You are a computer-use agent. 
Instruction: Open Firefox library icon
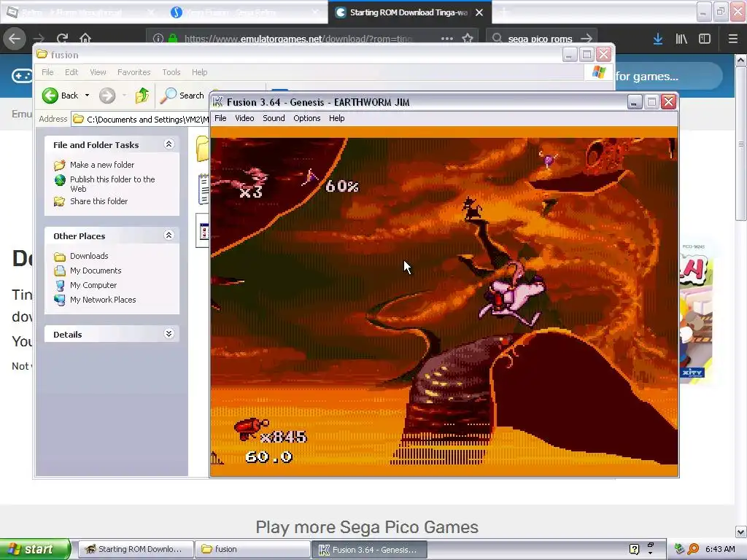click(681, 39)
